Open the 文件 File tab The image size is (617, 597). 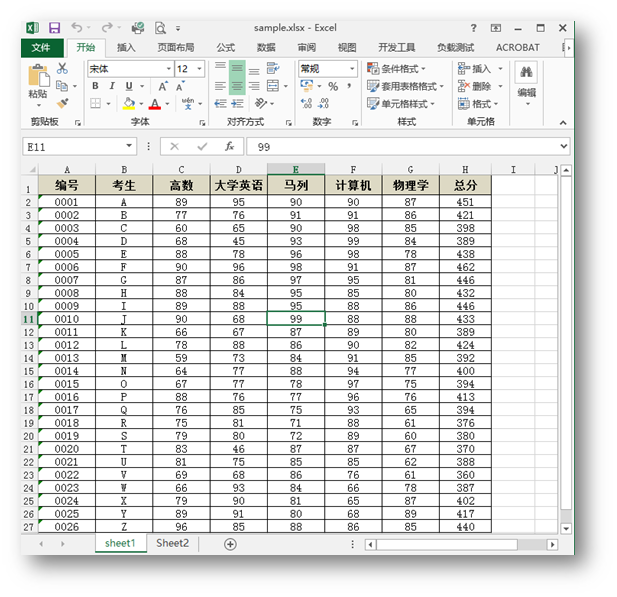(x=42, y=48)
